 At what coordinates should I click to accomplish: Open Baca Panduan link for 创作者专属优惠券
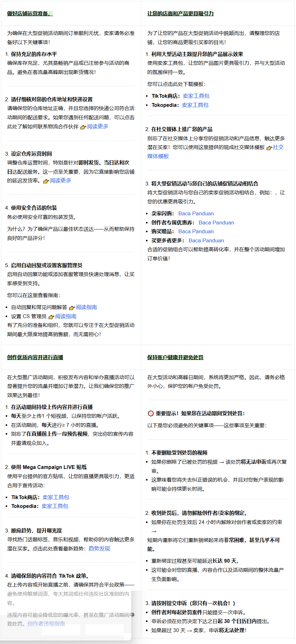click(216, 223)
